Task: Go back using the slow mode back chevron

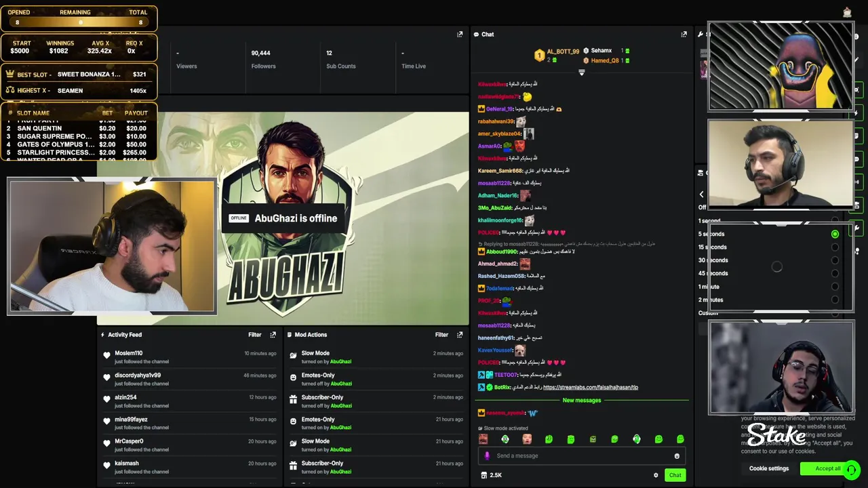Action: (x=702, y=195)
